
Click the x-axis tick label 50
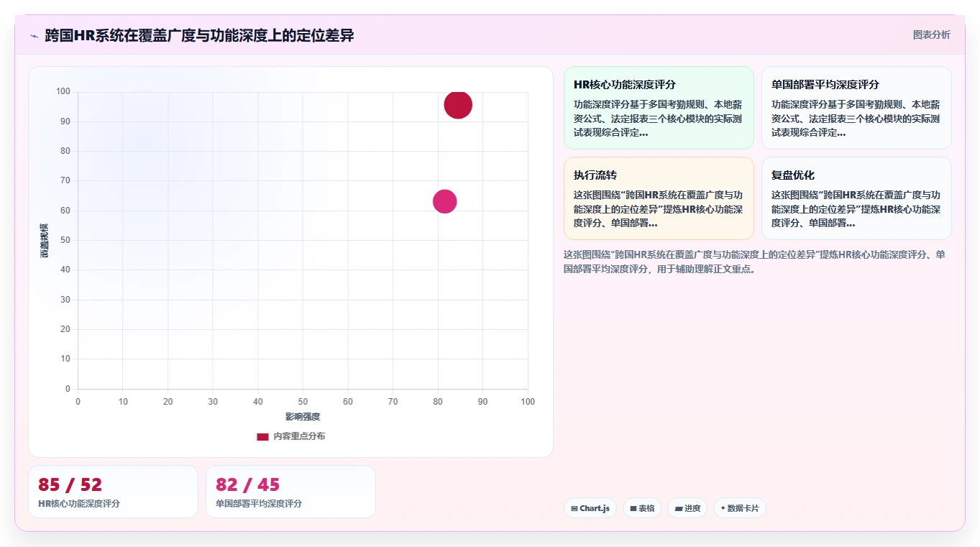pos(303,402)
